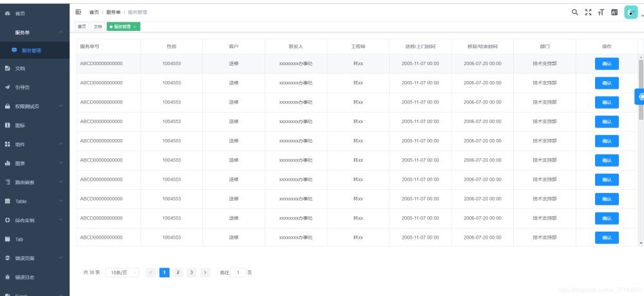Screen dimensions: 644x296
Task: Click the 前往 page number input field
Action: (x=238, y=273)
